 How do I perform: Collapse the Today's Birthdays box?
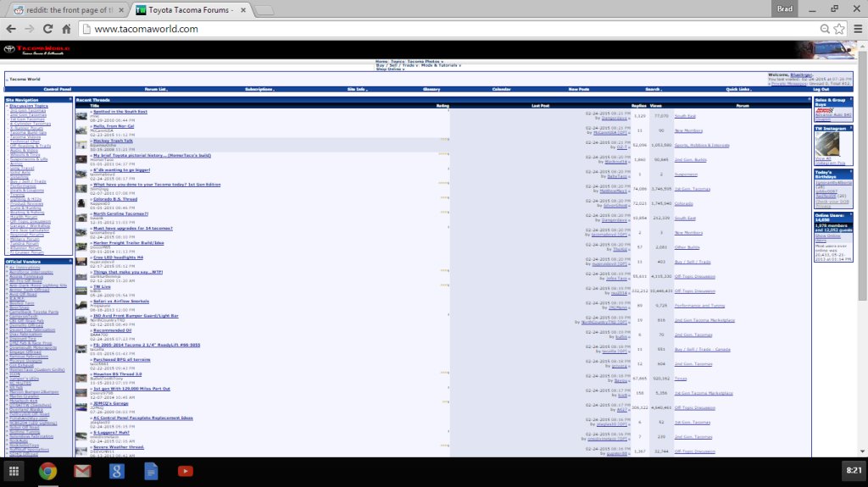tap(851, 172)
